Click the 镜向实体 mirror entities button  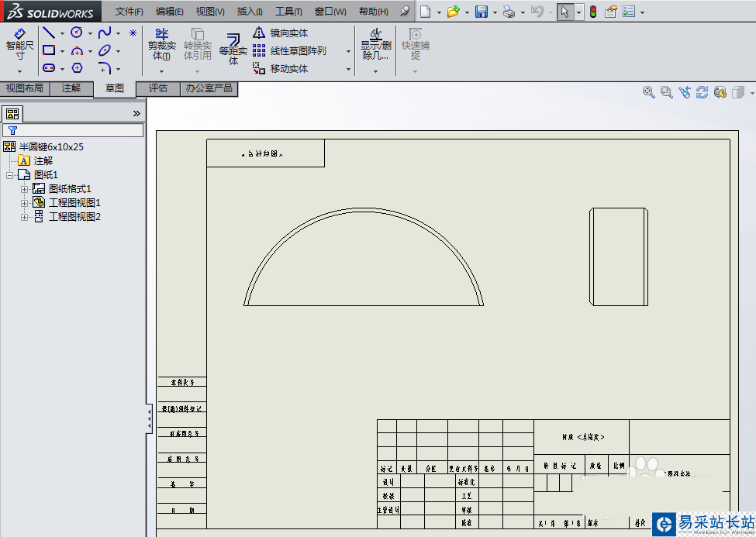[281, 33]
